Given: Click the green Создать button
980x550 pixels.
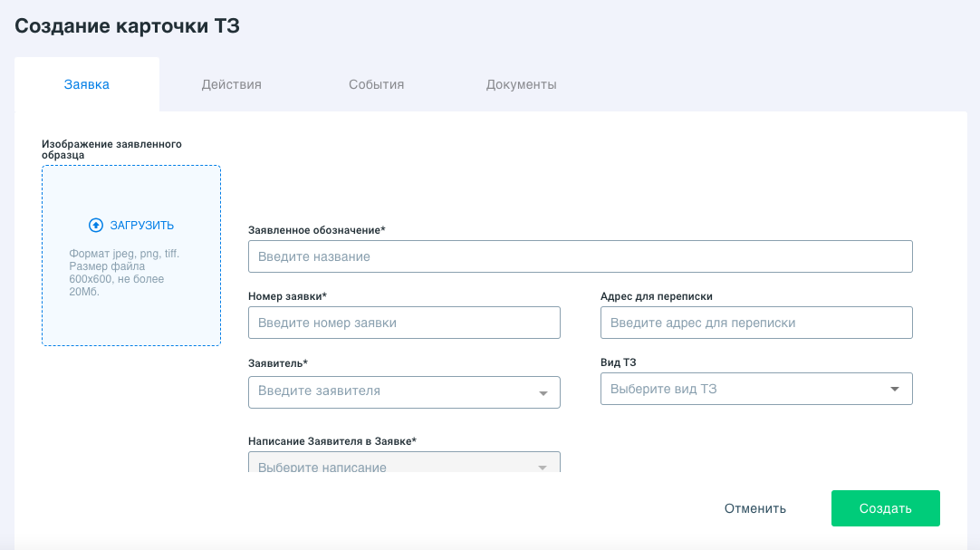Looking at the screenshot, I should (x=885, y=508).
